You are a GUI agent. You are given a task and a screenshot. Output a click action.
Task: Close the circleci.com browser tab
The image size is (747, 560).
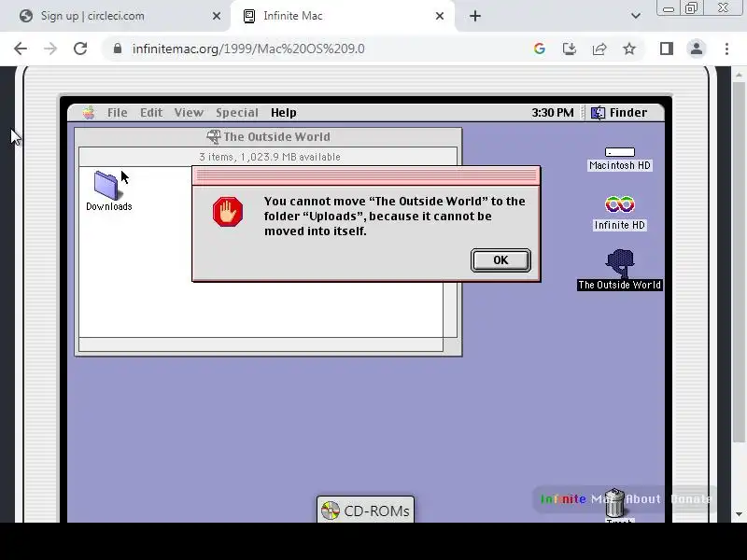click(217, 16)
